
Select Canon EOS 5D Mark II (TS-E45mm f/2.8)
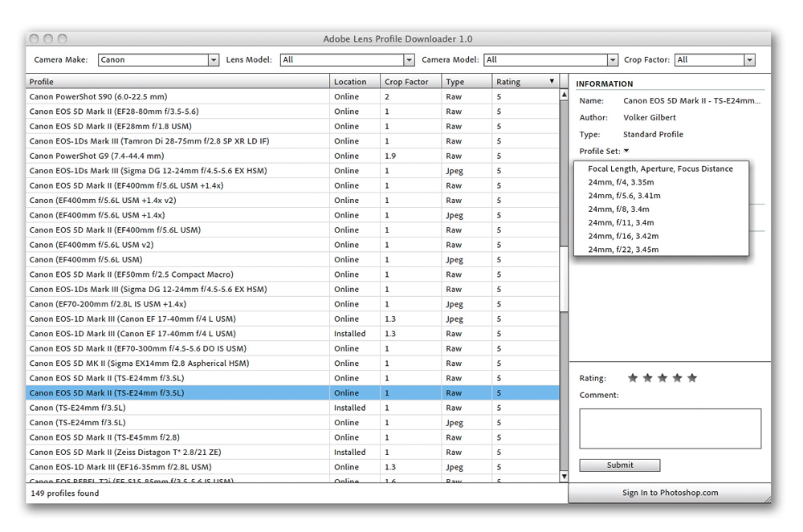coord(292,437)
